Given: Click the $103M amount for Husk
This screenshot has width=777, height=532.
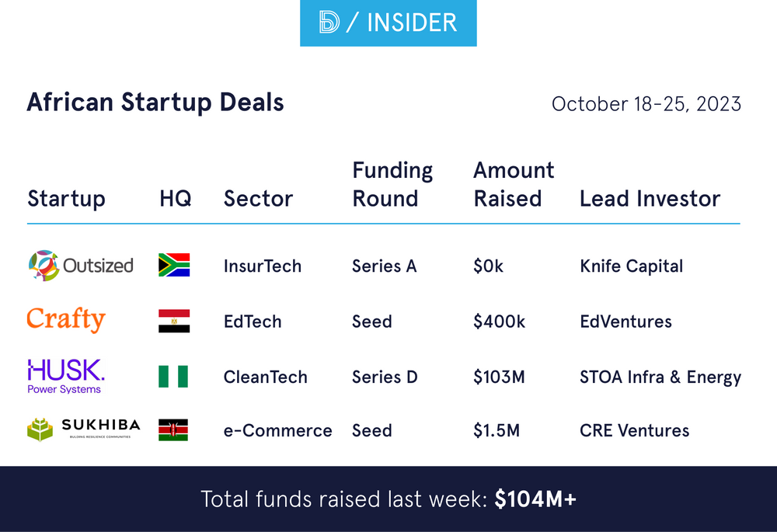Looking at the screenshot, I should tap(499, 377).
